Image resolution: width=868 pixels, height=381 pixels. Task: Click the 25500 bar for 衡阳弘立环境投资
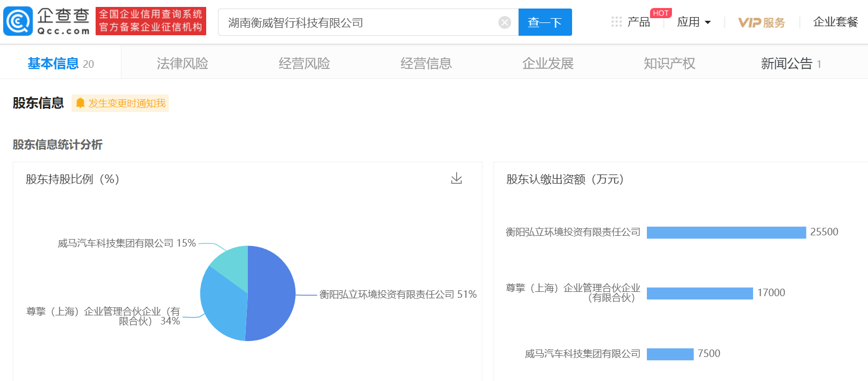(x=726, y=233)
